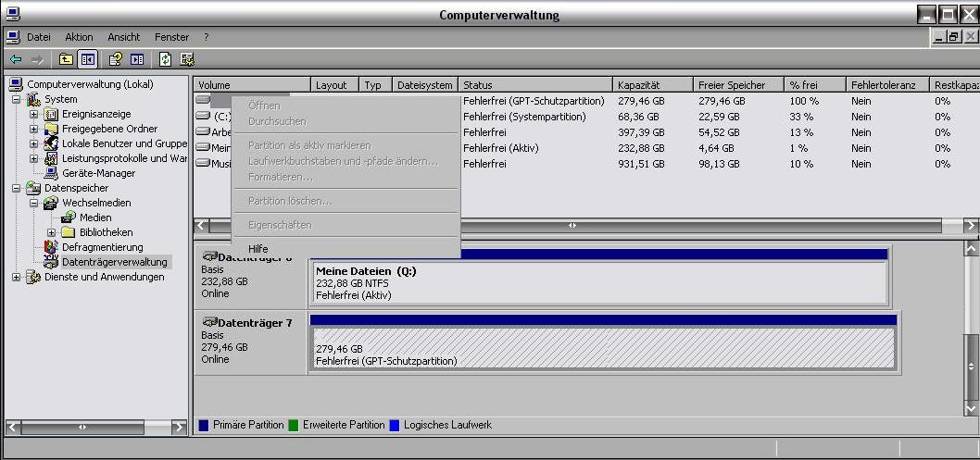Select the Bibliotheken folder icon
Viewport: 980px width, 460px height.
[69, 232]
